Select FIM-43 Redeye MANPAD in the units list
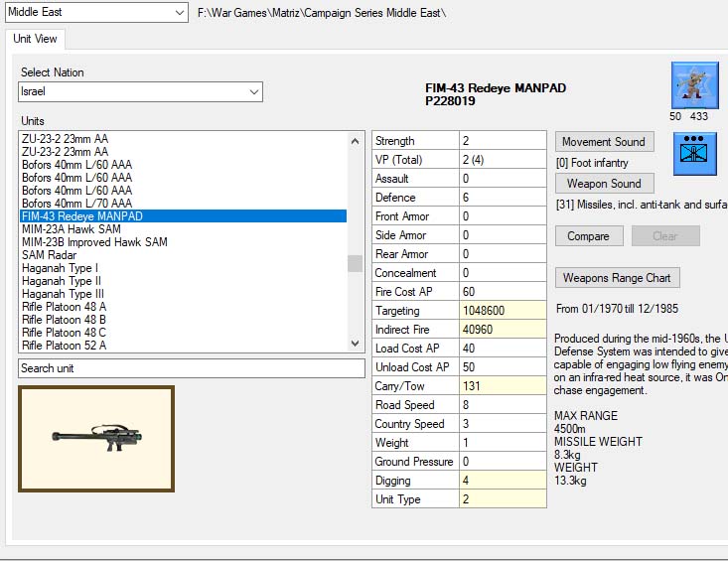Viewport: 728px width, 561px height. pos(184,216)
